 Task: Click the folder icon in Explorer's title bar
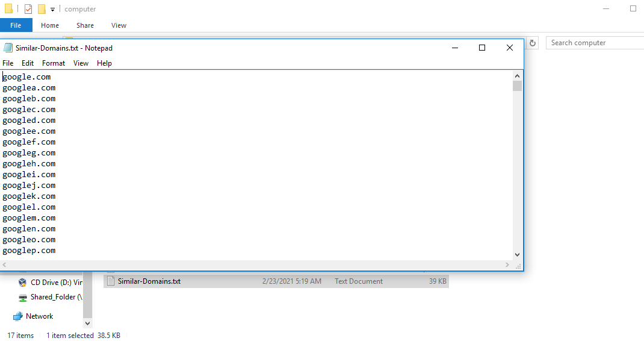pyautogui.click(x=8, y=8)
